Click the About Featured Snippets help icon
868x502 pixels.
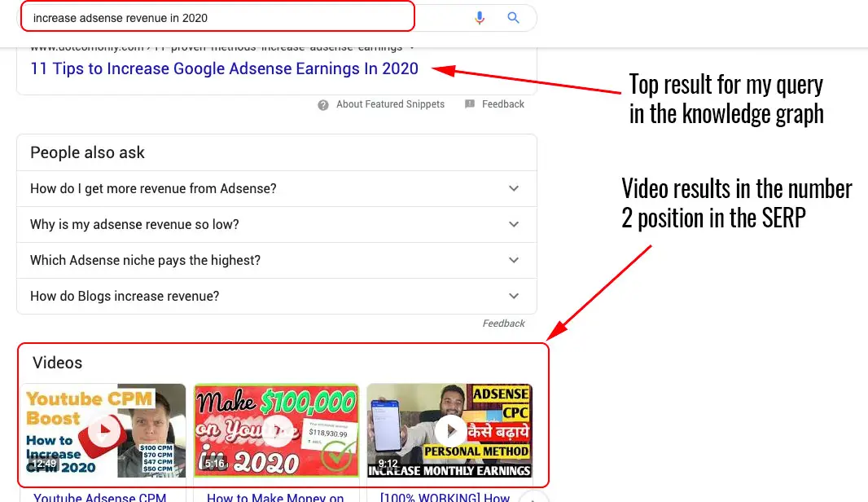tap(323, 105)
